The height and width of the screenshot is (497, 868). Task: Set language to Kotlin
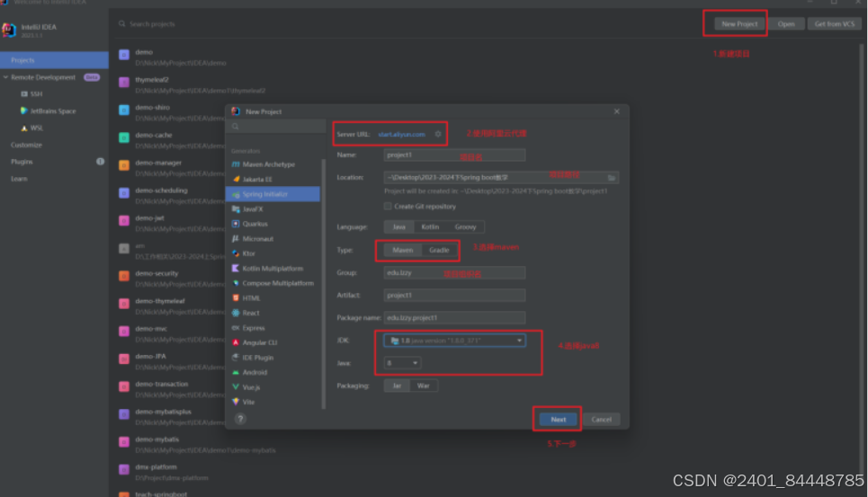pos(430,226)
